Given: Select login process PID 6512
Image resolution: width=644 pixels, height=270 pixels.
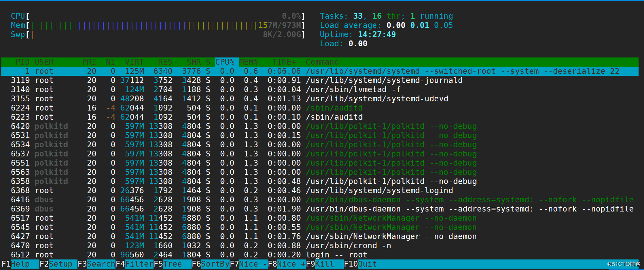Looking at the screenshot, I should point(320,255).
